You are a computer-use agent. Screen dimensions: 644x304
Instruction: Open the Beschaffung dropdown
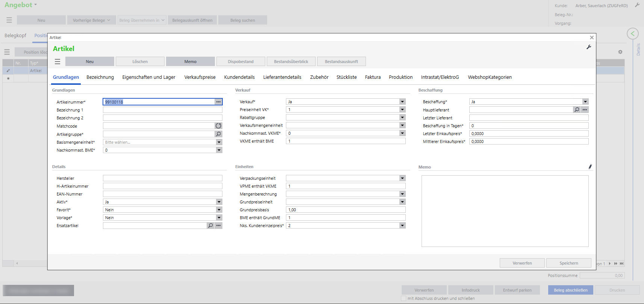(x=585, y=102)
